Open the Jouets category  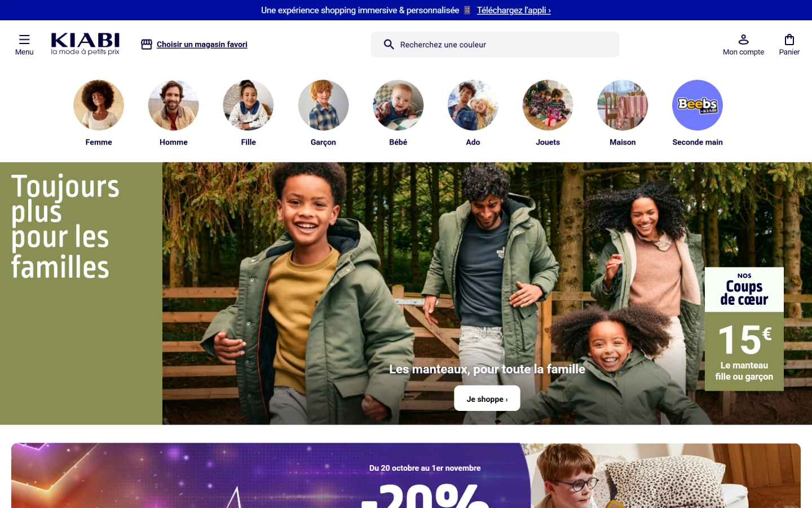click(x=548, y=105)
